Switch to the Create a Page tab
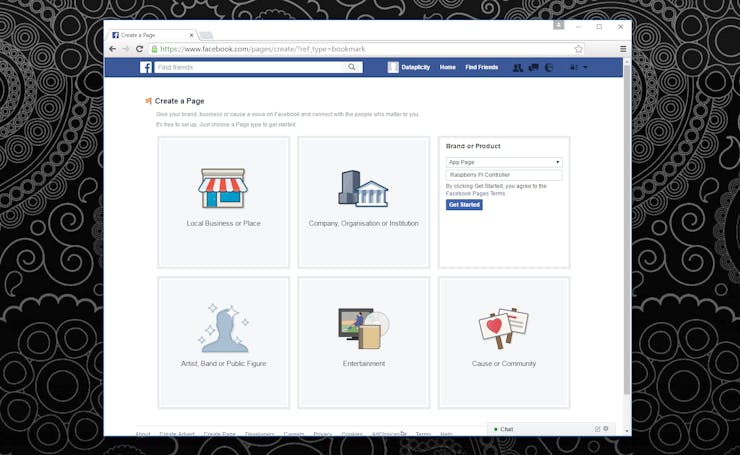This screenshot has height=455, width=740. (153, 35)
